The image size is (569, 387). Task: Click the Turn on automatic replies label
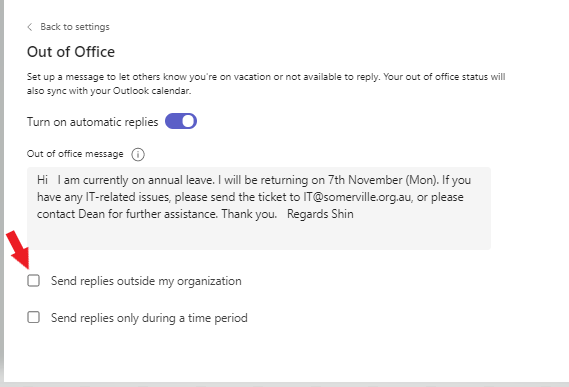coord(93,122)
